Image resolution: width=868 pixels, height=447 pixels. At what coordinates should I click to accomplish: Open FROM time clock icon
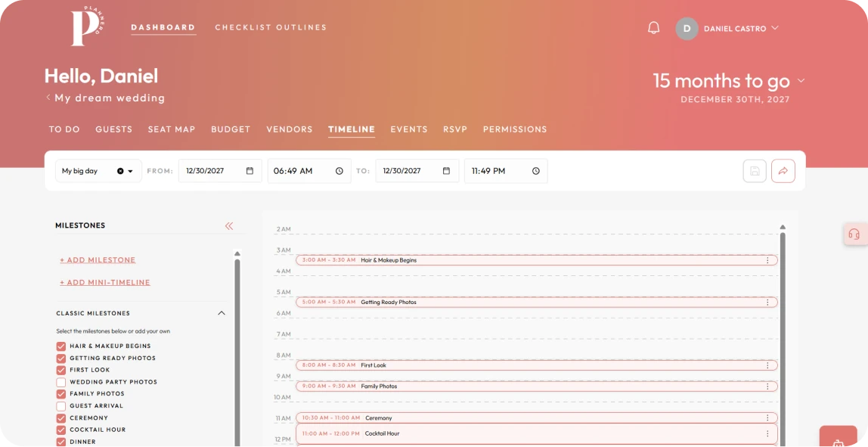pos(339,171)
